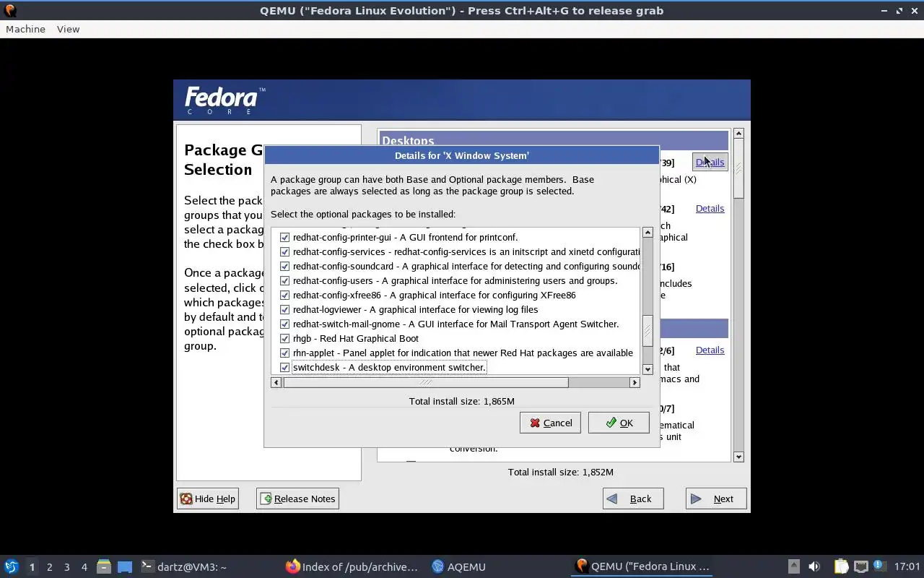This screenshot has height=578, width=924.
Task: Click the network status tray icon
Action: pos(860,566)
